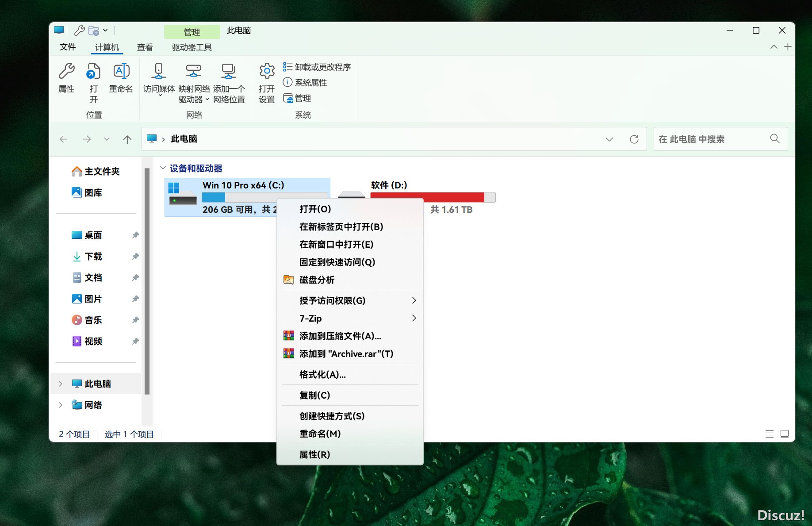This screenshot has height=526, width=812.
Task: Expand the address bar history dropdown
Action: 609,139
